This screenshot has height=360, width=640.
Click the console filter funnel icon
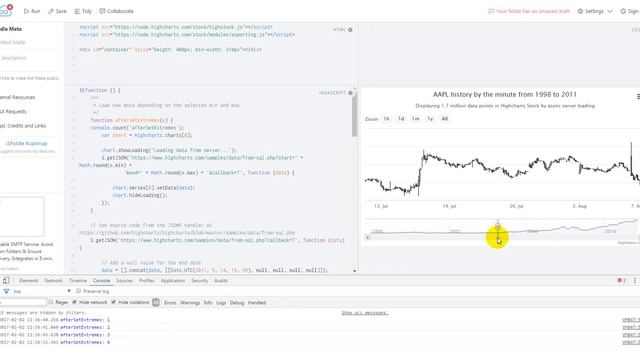point(6,291)
